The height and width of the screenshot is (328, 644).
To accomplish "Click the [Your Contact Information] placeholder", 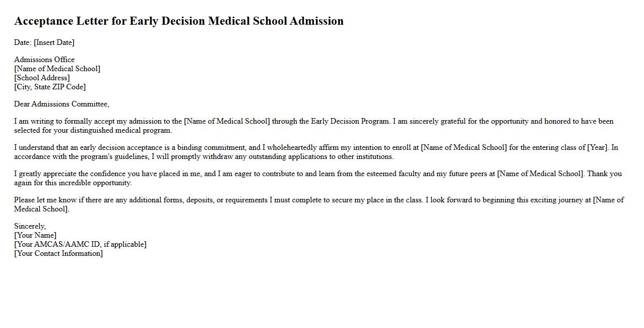I will (58, 253).
